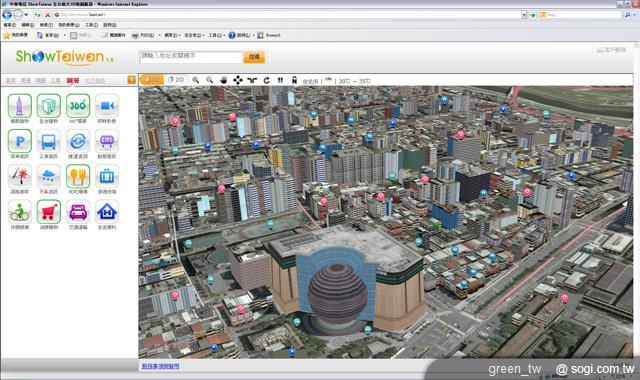This screenshot has width=640, height=380.
Task: Open the CMS message sign icon
Action: [107, 141]
